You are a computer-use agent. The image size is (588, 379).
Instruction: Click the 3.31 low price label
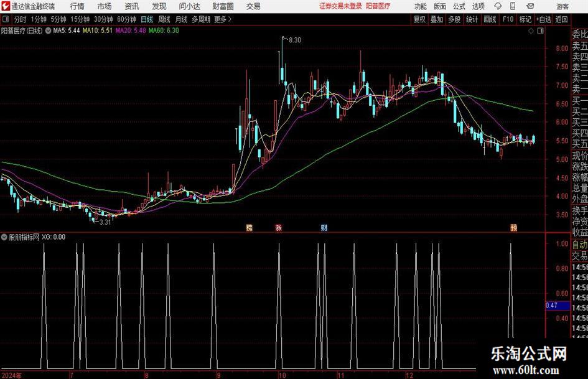click(x=105, y=222)
